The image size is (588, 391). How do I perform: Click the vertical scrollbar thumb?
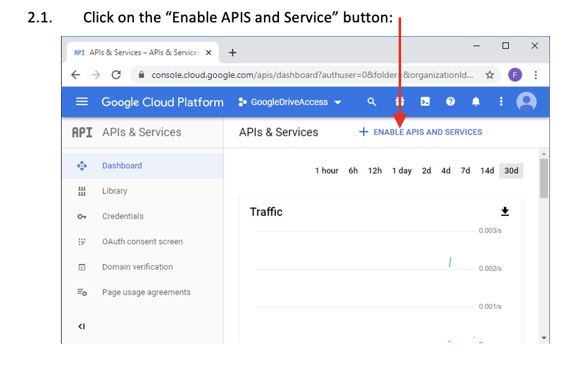[x=544, y=179]
